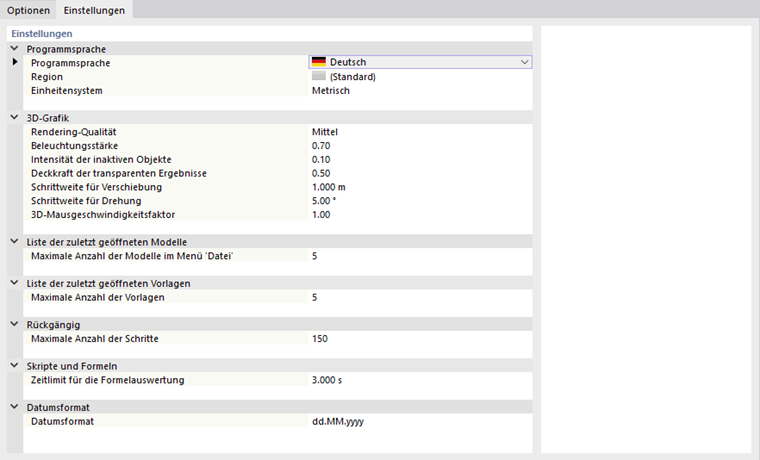Collapse the 3D-Grafik section
This screenshot has width=760, height=460.
(x=15, y=117)
